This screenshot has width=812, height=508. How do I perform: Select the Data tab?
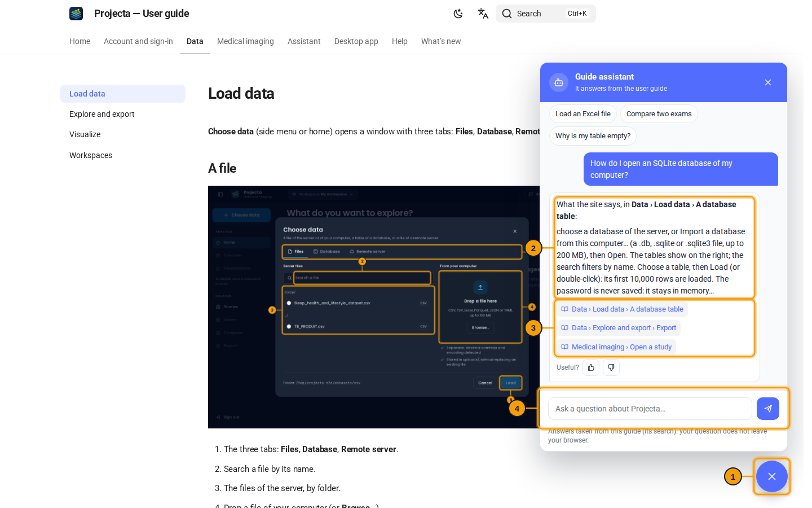tap(195, 41)
